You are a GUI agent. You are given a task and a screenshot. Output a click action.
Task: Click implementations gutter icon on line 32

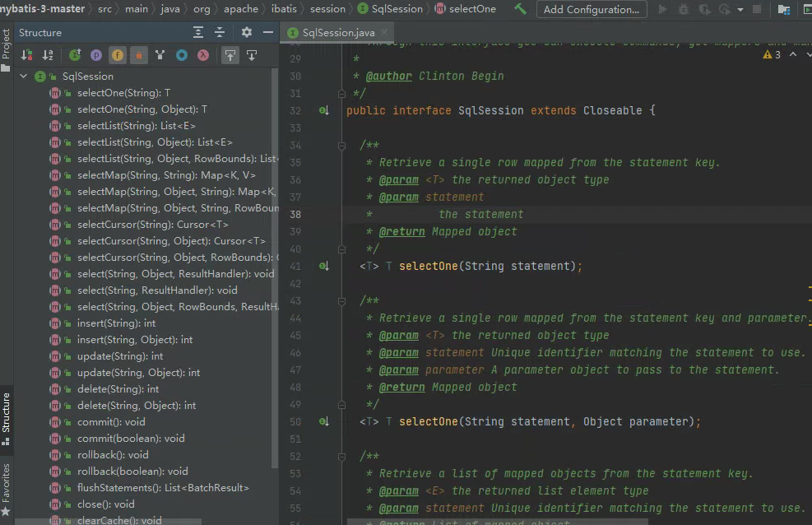[323, 110]
